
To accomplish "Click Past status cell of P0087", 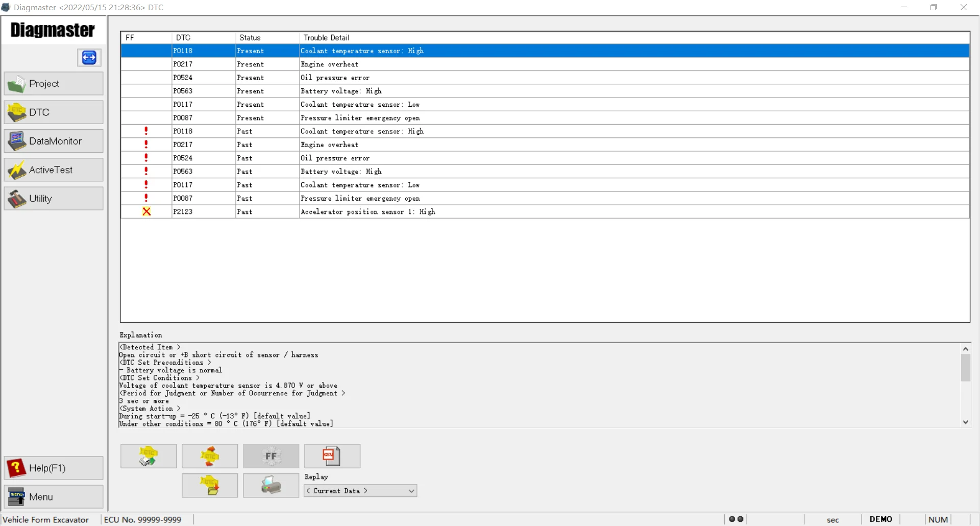I will (x=267, y=198).
